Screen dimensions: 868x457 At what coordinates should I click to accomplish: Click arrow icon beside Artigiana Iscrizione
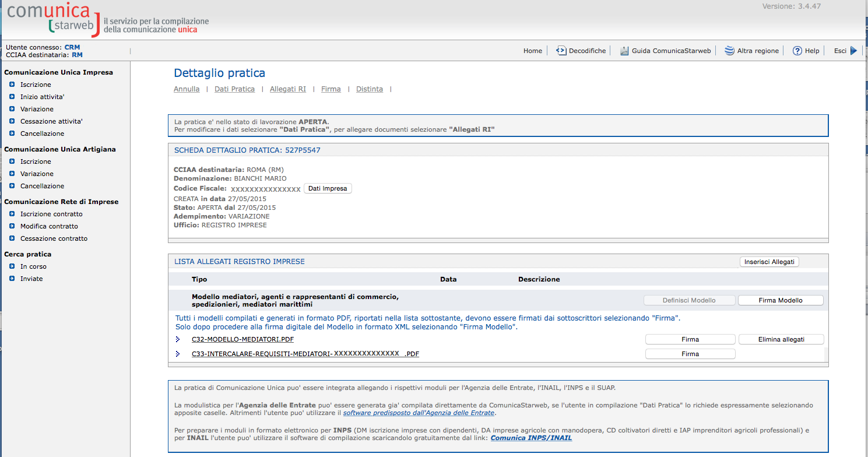(x=12, y=161)
